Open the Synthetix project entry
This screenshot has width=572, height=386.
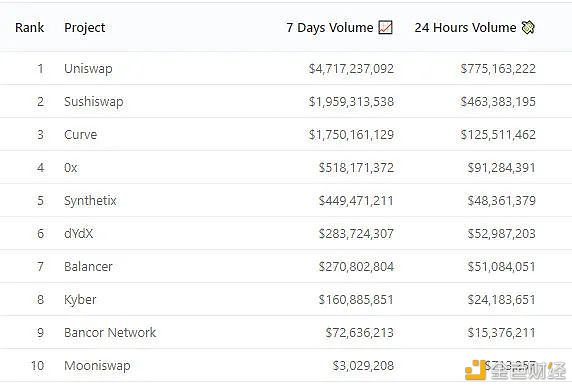(90, 201)
